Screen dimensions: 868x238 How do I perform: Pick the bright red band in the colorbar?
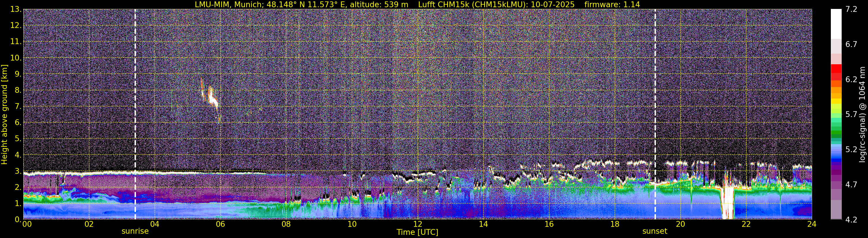coord(836,69)
